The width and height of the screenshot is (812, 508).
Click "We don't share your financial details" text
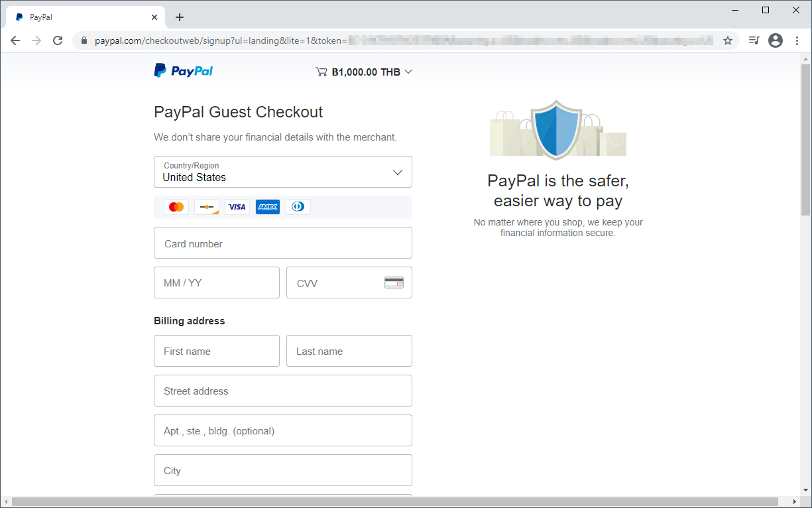275,137
